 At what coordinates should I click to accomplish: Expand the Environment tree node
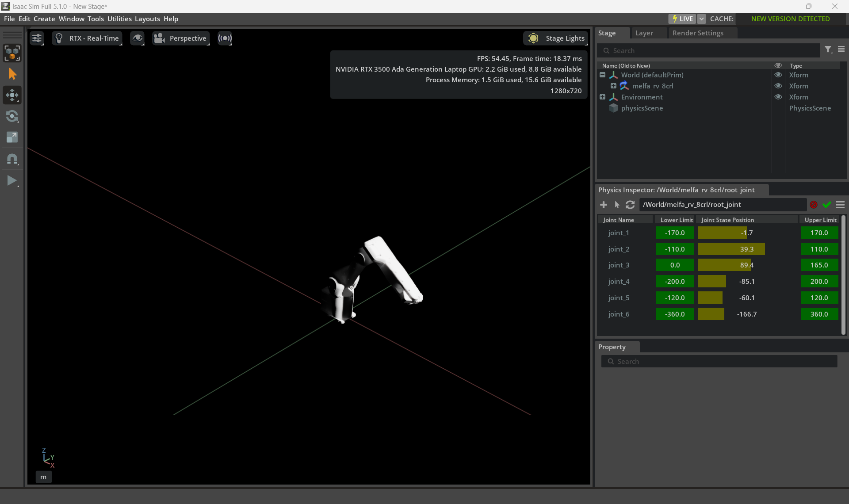602,97
